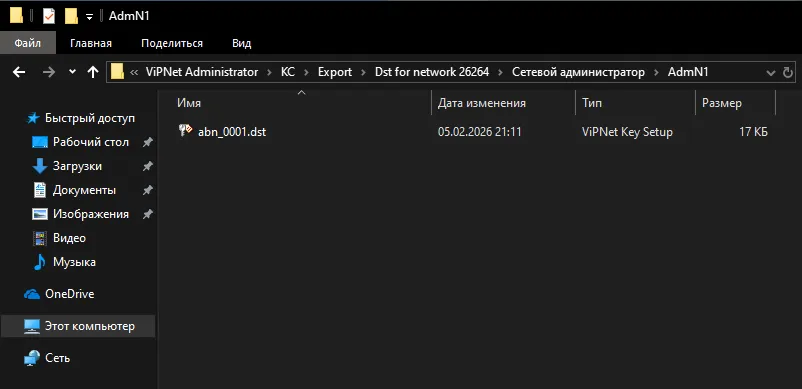Open Видео in sidebar

[69, 238]
